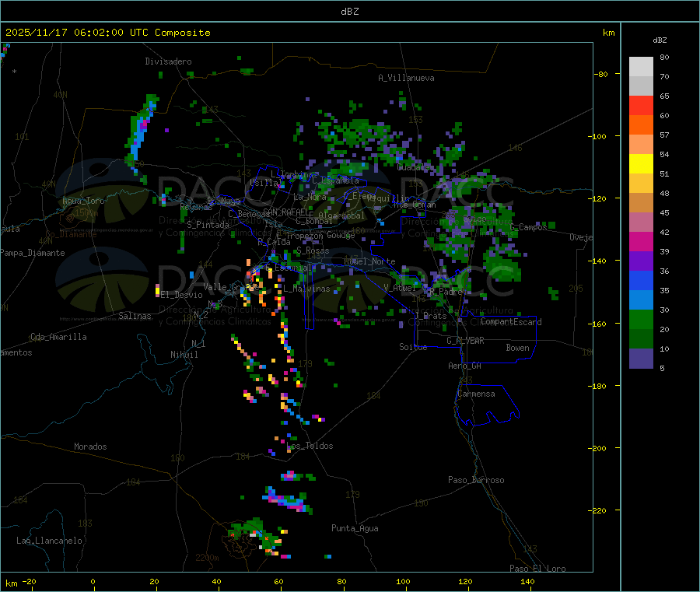Click the dark purple 5-10 dBZ legend swatch
Image resolution: width=700 pixels, height=592 pixels.
pyautogui.click(x=641, y=359)
